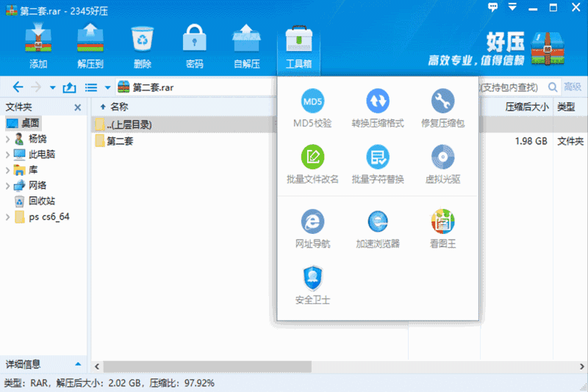The width and height of the screenshot is (588, 392).
Task: Click the 自解压 (Self-extract) icon
Action: pos(246,46)
